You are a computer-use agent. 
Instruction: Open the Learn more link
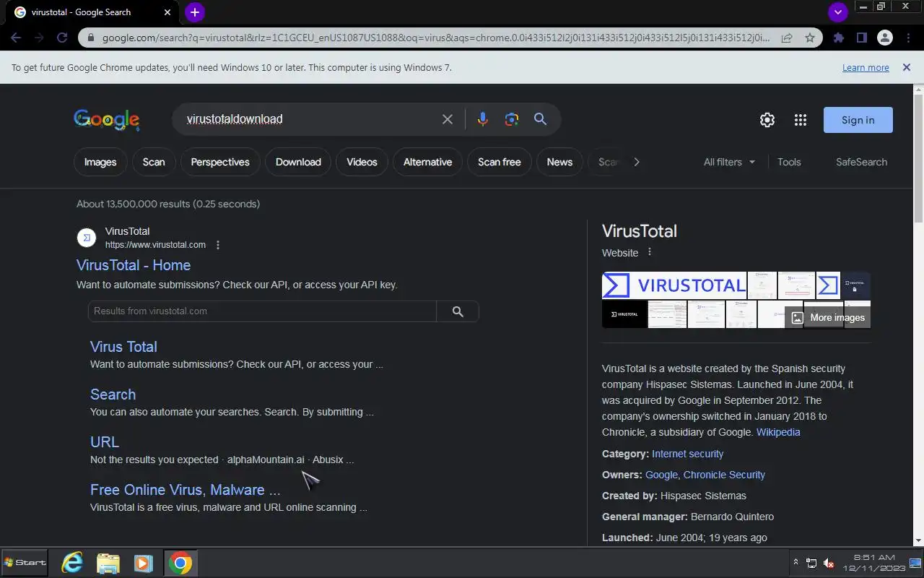tap(866, 68)
